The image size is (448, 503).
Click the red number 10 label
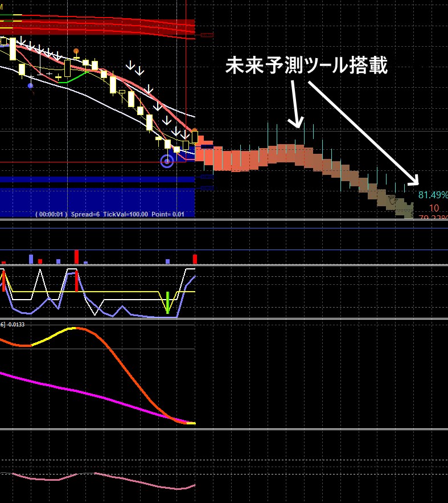[434, 208]
